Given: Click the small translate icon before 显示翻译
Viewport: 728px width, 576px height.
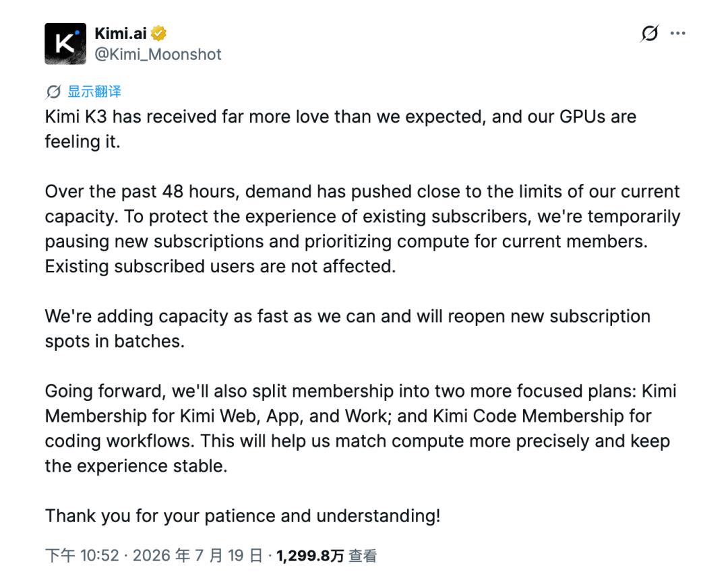Looking at the screenshot, I should pos(53,92).
